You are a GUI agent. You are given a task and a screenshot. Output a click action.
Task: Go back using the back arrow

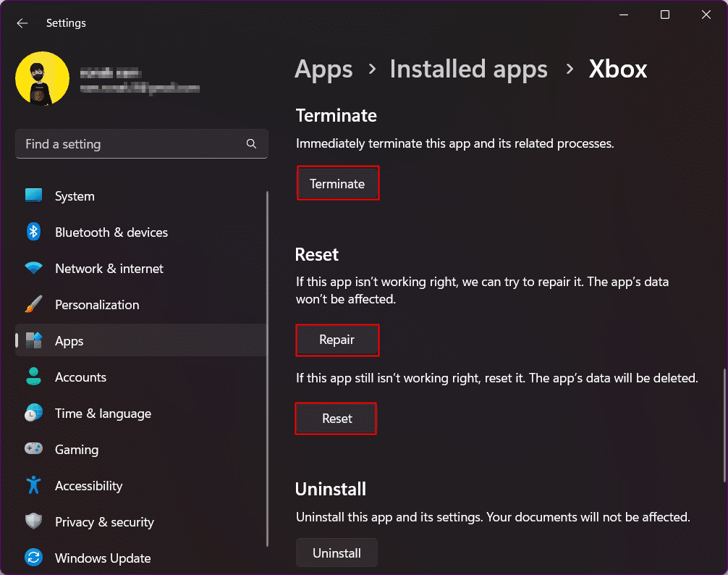tap(22, 23)
